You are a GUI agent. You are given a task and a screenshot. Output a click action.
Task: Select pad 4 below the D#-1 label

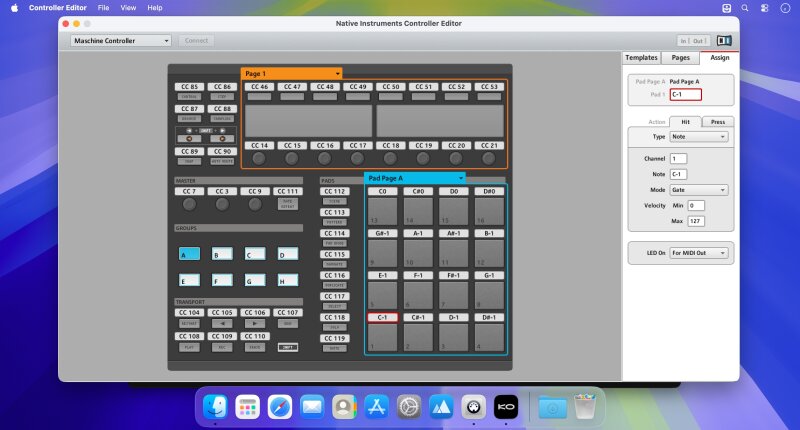click(x=489, y=337)
